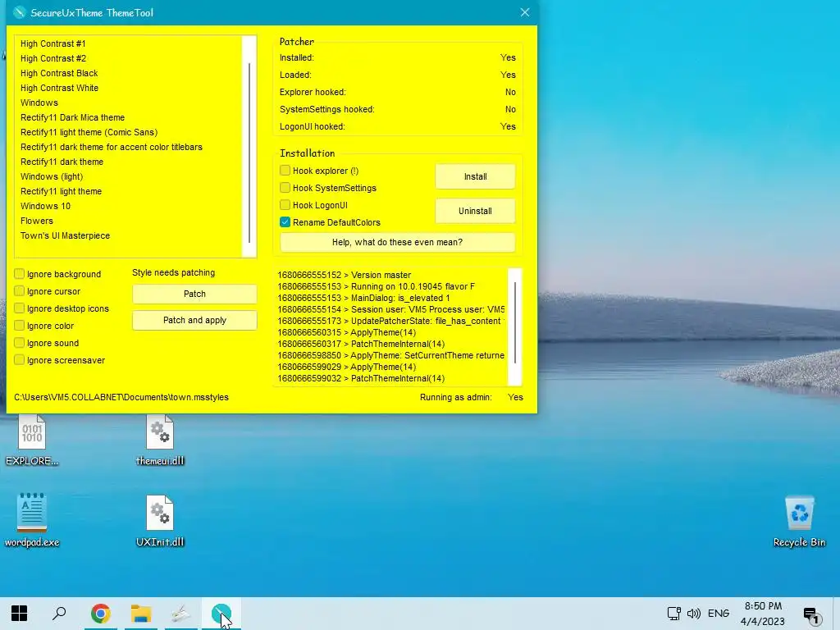This screenshot has width=840, height=630.
Task: Open the notification center icon
Action: pyautogui.click(x=811, y=615)
